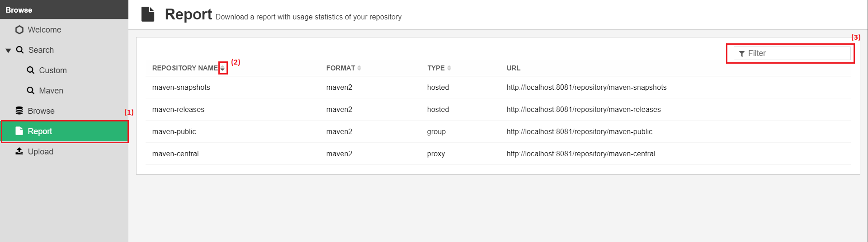Image resolution: width=868 pixels, height=242 pixels.
Task: Click the Custom search magnifier icon
Action: tap(31, 70)
